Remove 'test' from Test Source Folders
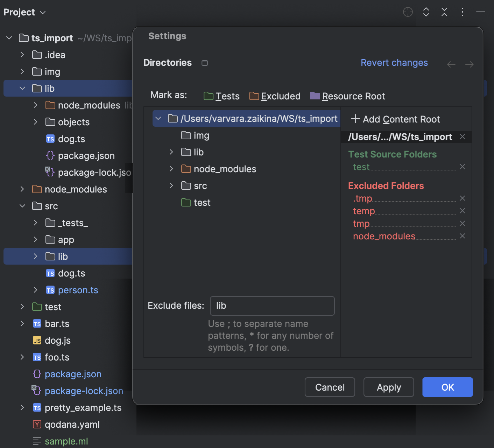494x448 pixels. click(462, 167)
